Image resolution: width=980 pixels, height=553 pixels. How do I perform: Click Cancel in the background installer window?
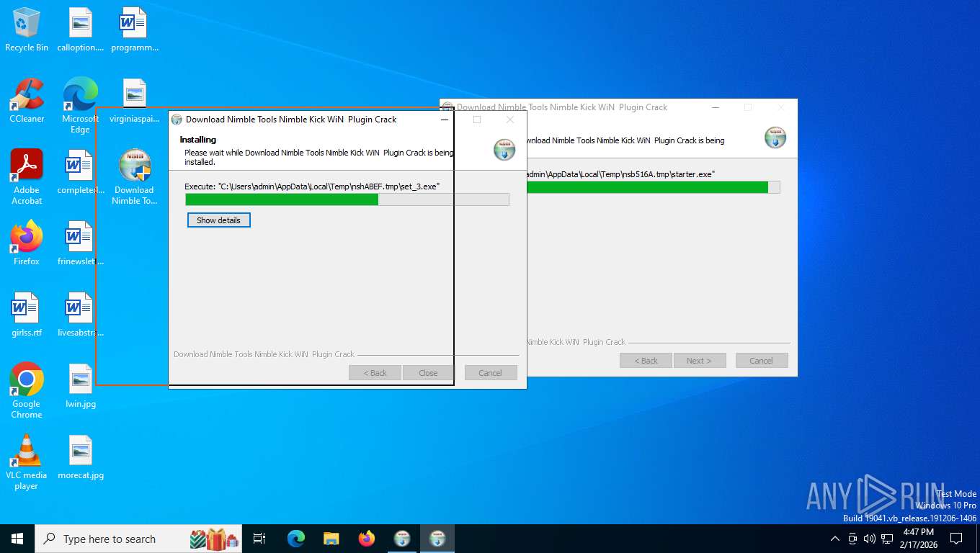(x=761, y=361)
